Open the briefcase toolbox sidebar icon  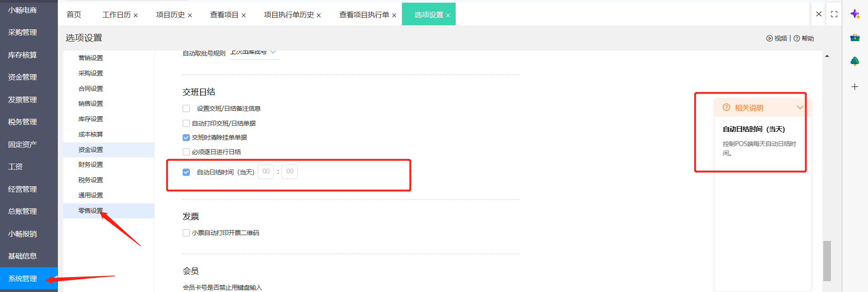click(854, 38)
